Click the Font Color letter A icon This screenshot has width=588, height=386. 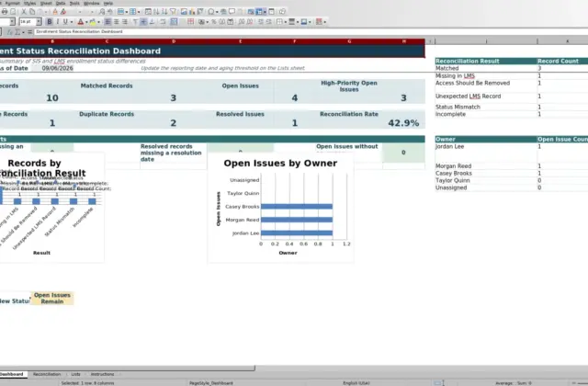coord(80,22)
